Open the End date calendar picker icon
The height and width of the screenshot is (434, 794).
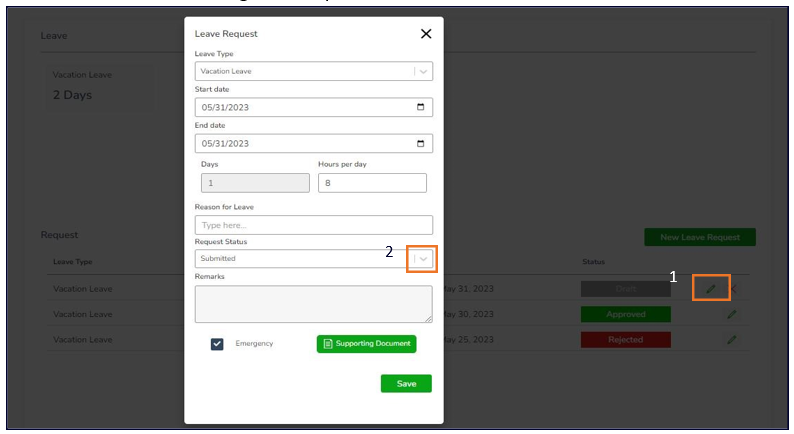tap(420, 143)
